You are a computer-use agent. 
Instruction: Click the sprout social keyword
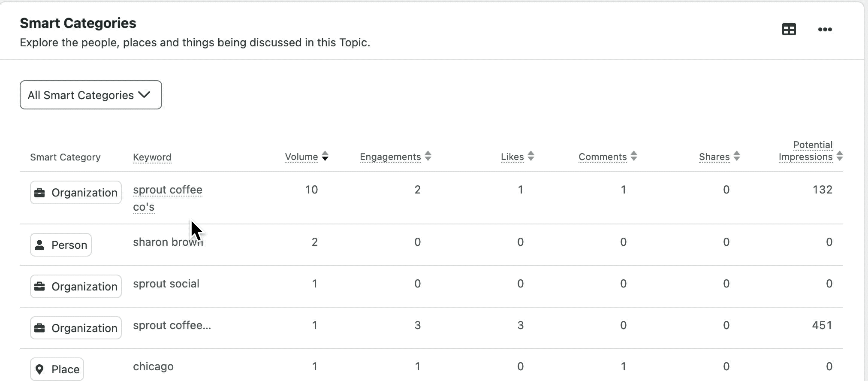tap(166, 284)
